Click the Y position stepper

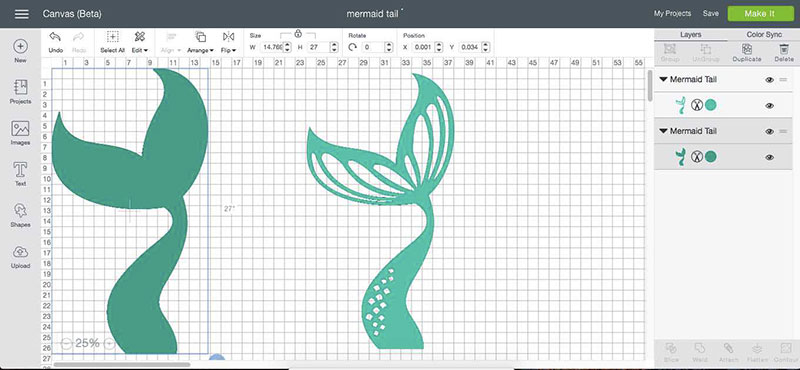[x=486, y=47]
